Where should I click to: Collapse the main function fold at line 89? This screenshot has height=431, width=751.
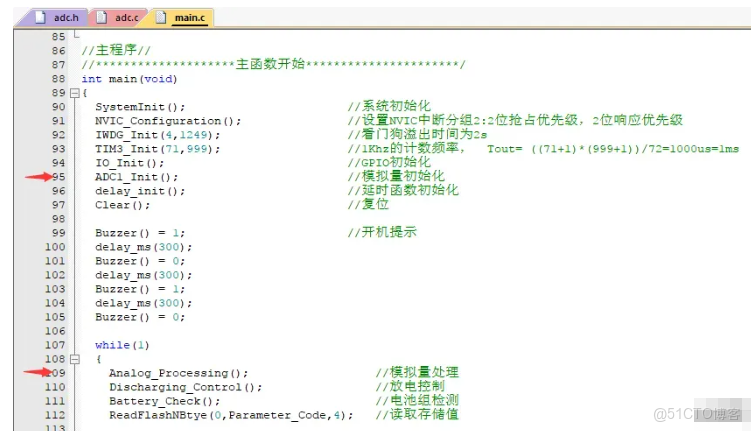[74, 93]
